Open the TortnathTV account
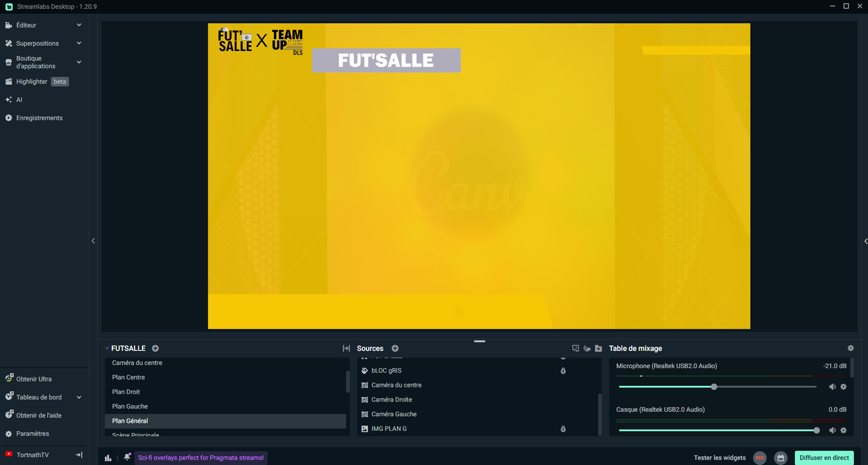The width and height of the screenshot is (868, 465). click(33, 455)
